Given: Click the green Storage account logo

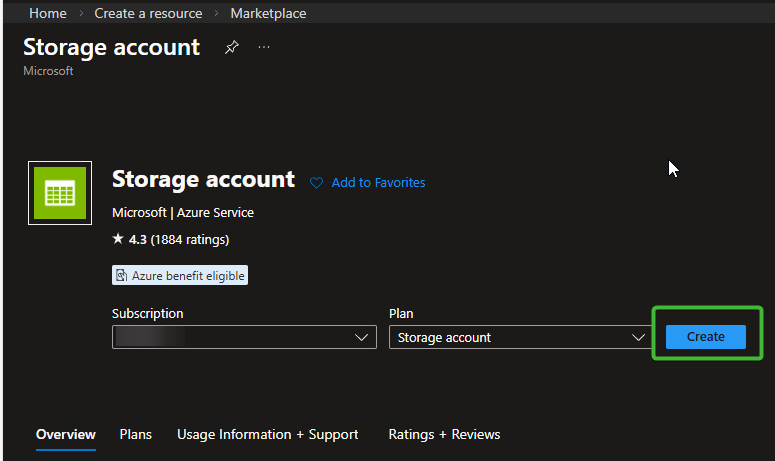Looking at the screenshot, I should coord(60,194).
